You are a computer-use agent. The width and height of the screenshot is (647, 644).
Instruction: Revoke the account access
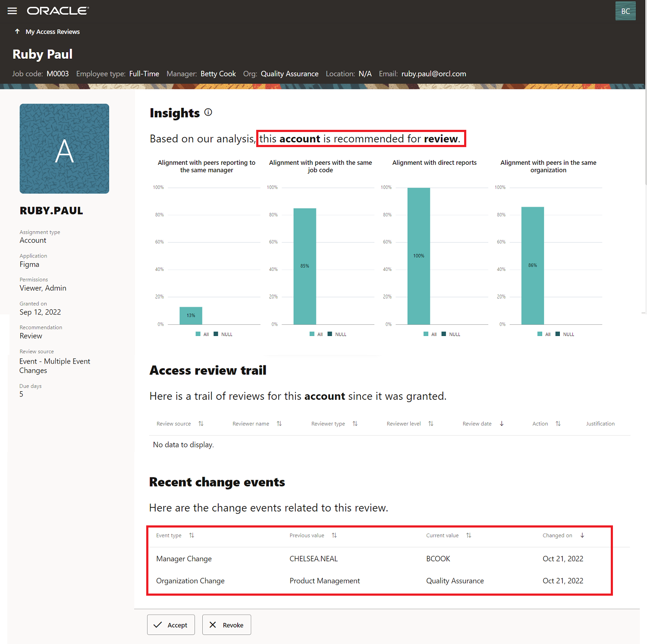pyautogui.click(x=226, y=625)
